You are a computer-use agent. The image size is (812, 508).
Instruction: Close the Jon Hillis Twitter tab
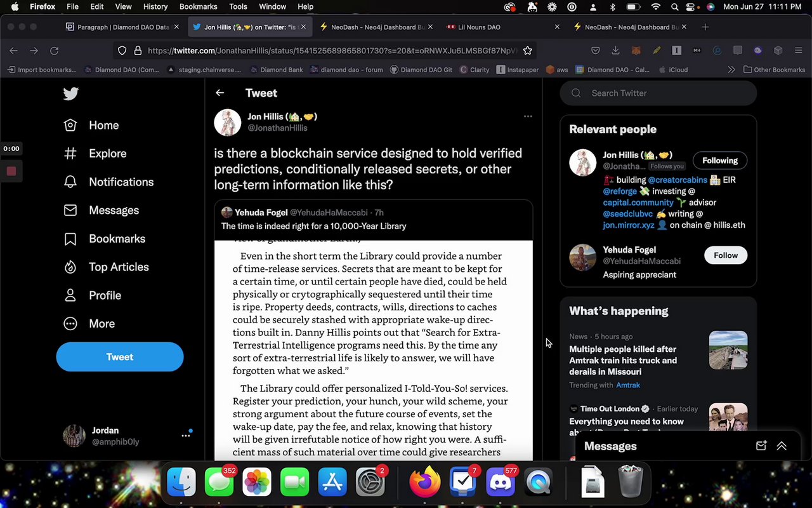coord(303,27)
